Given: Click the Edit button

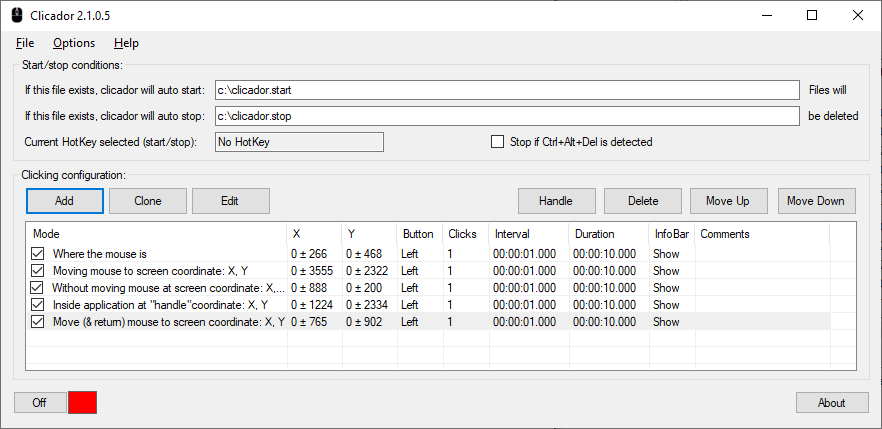Looking at the screenshot, I should 231,201.
